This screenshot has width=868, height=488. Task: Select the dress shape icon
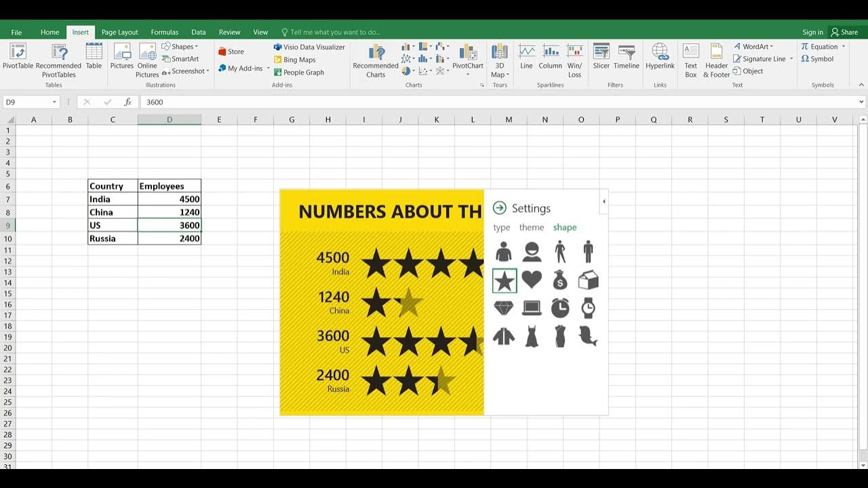(x=532, y=336)
